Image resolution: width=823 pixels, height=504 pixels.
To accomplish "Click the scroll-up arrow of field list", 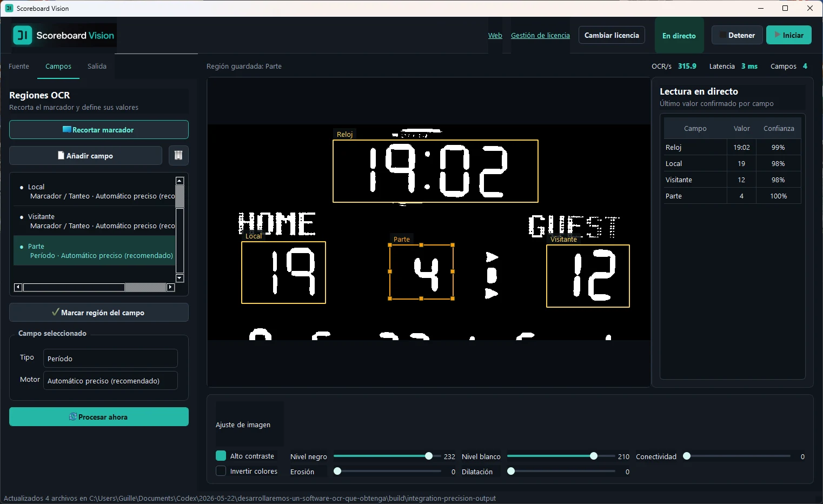I will click(180, 181).
